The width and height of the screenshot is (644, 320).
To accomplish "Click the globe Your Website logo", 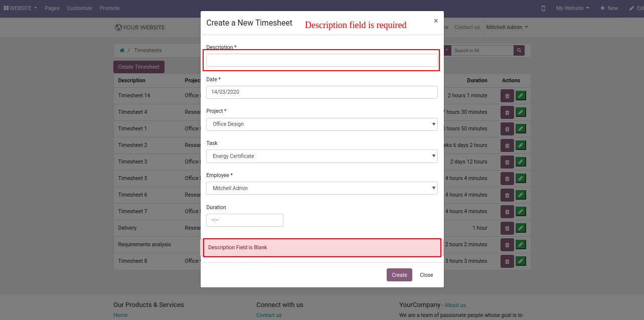I will (x=140, y=27).
